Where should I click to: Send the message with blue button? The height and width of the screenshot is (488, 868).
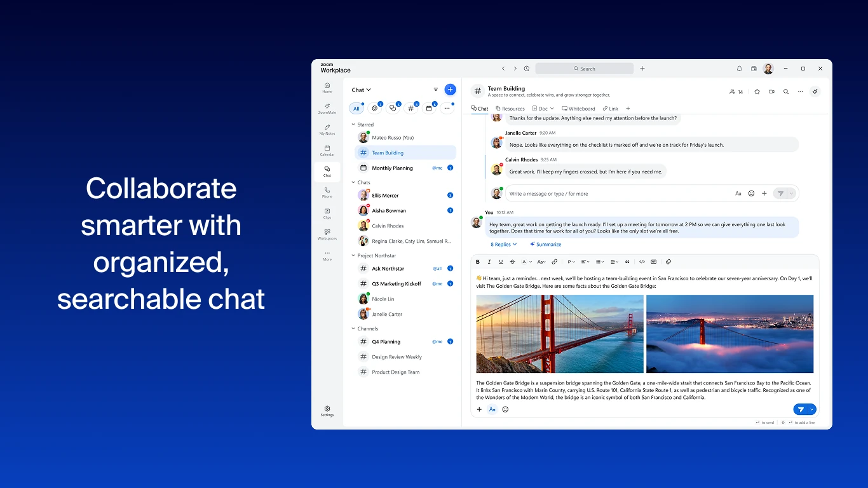(801, 410)
